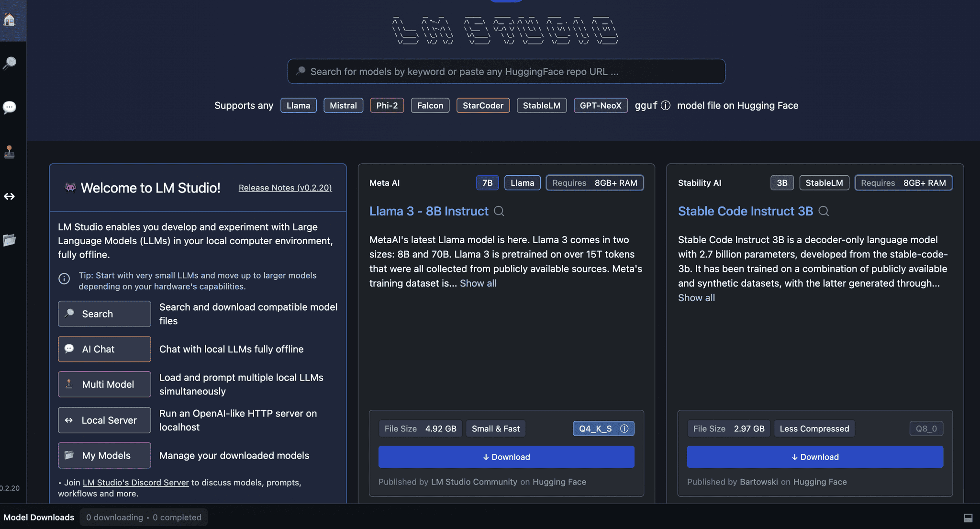
Task: Select the Mistral architecture tag
Action: tap(343, 105)
